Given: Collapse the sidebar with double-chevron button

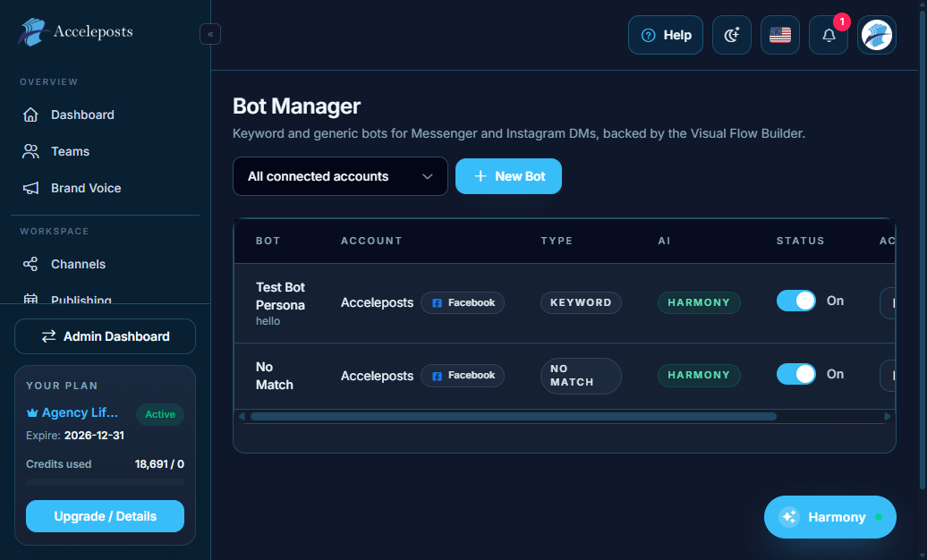Looking at the screenshot, I should point(210,34).
